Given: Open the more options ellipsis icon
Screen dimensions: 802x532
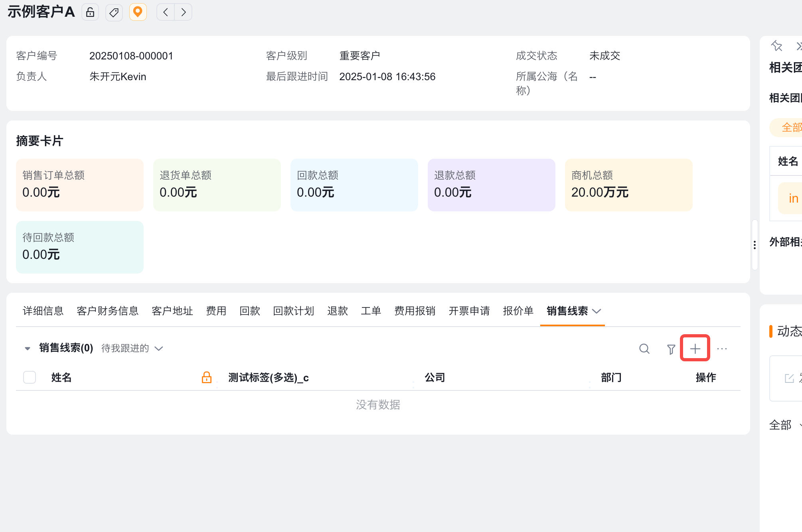Looking at the screenshot, I should point(722,349).
